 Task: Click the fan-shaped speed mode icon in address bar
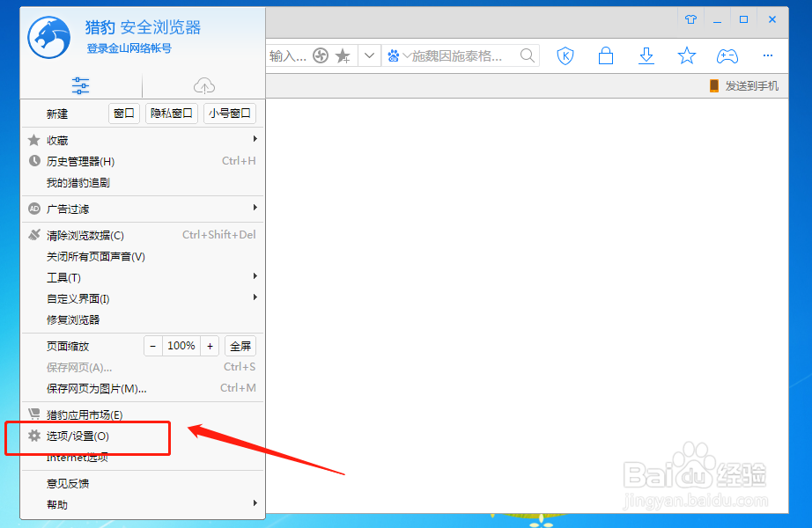coord(321,55)
